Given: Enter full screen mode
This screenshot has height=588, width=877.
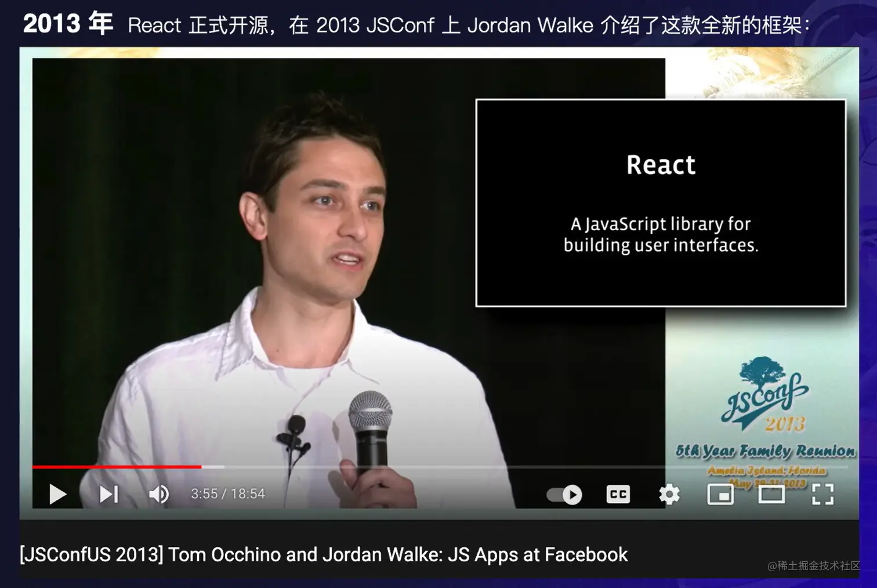Looking at the screenshot, I should click(822, 495).
